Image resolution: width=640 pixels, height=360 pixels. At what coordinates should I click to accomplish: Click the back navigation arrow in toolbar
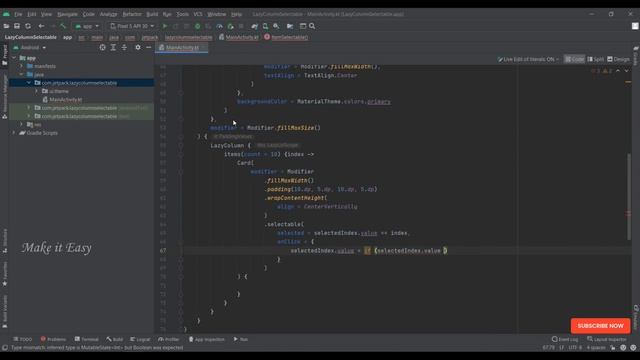pyautogui.click(x=41, y=26)
